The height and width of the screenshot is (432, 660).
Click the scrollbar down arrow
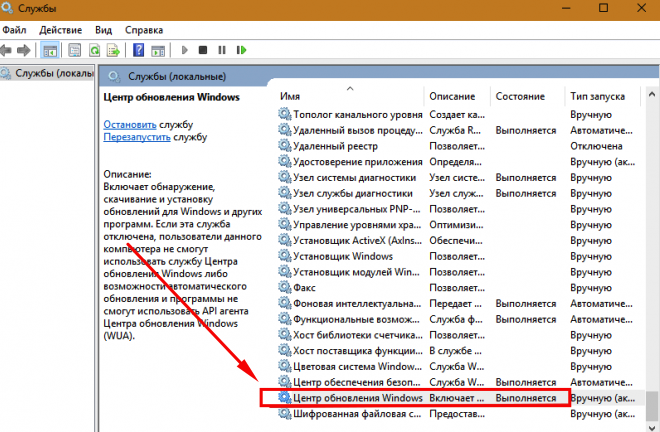coord(652,427)
